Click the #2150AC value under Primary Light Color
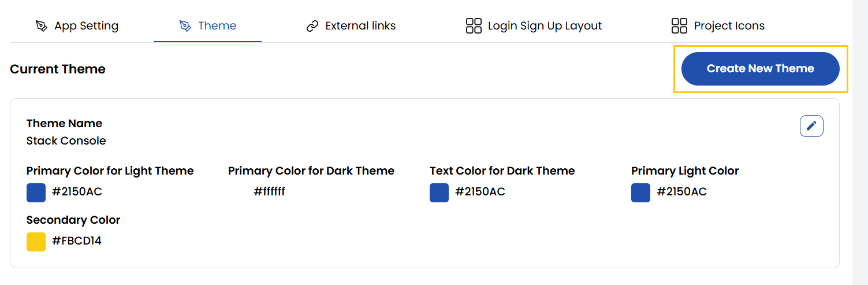868x285 pixels. 681,192
